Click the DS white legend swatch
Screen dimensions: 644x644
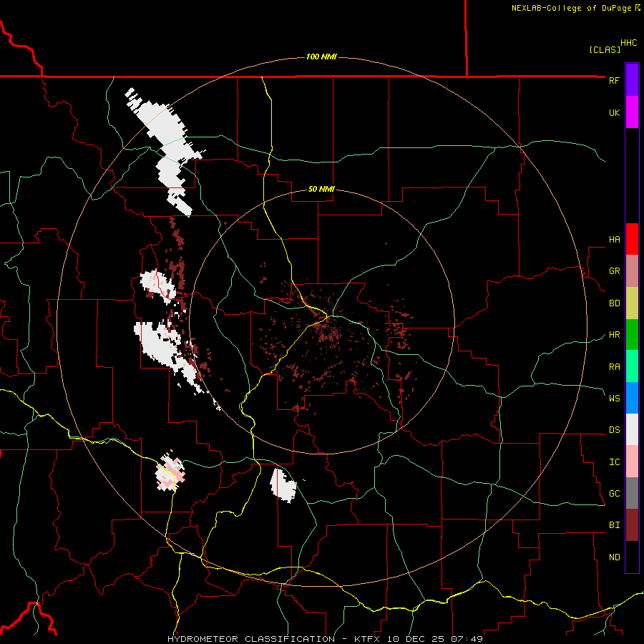tap(632, 429)
